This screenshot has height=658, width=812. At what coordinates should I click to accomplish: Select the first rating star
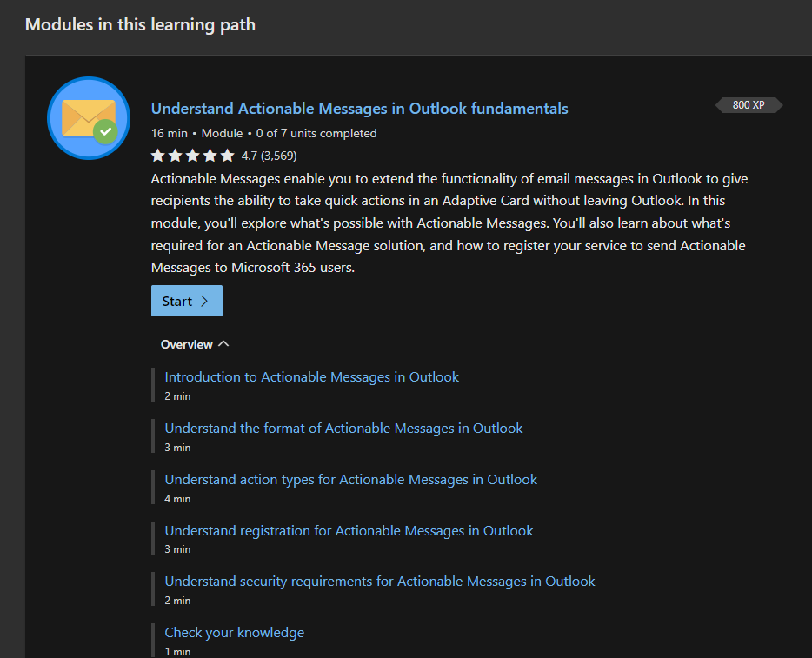pos(158,155)
